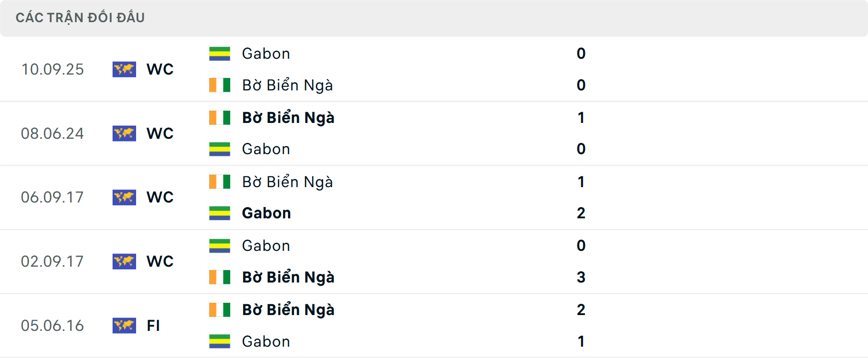Image resolution: width=868 pixels, height=358 pixels.
Task: Click the Bờ Biển Ngà flag in the 05.06.16 row
Action: point(220,310)
